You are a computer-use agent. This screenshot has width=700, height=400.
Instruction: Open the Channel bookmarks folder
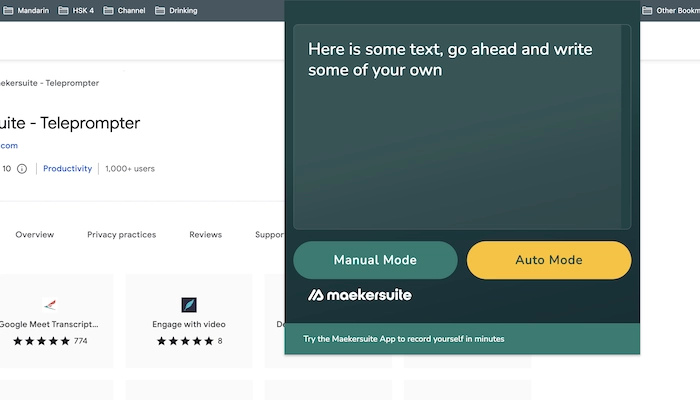click(123, 10)
